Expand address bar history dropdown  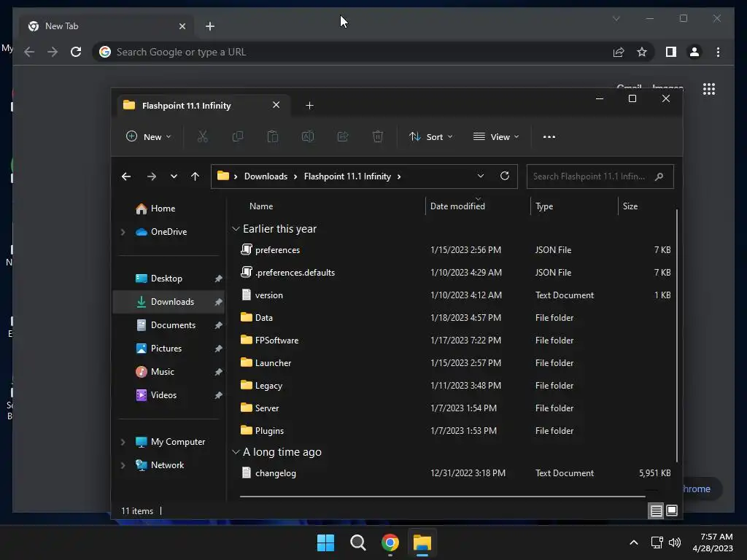point(481,176)
